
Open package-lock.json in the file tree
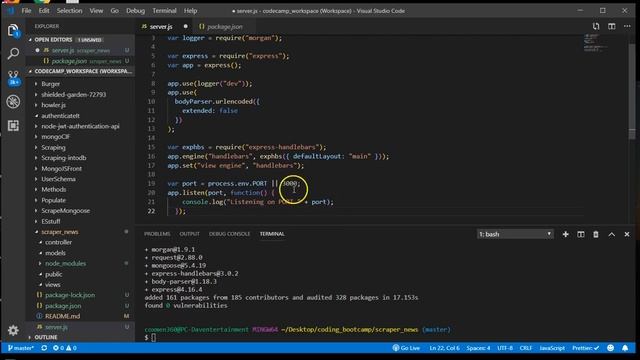pyautogui.click(x=70, y=295)
